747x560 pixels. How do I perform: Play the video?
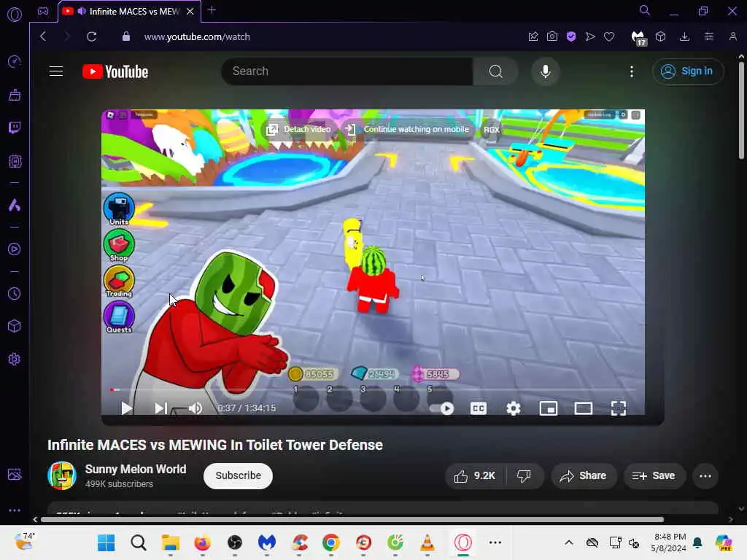click(126, 408)
